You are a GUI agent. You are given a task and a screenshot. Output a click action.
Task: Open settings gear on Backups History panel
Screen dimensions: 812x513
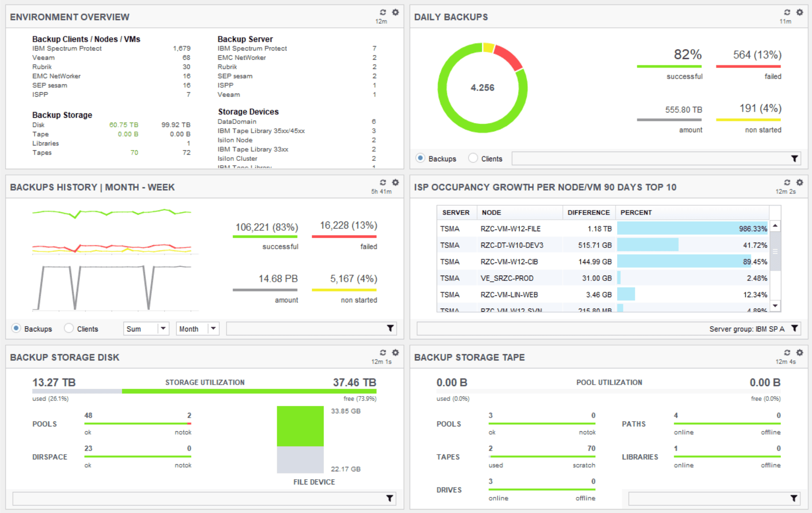395,182
